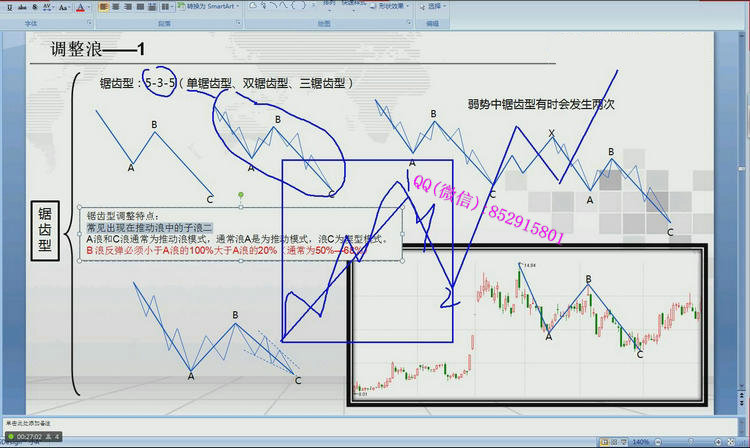Open the Change Case (Aa) dropdown

point(64,6)
